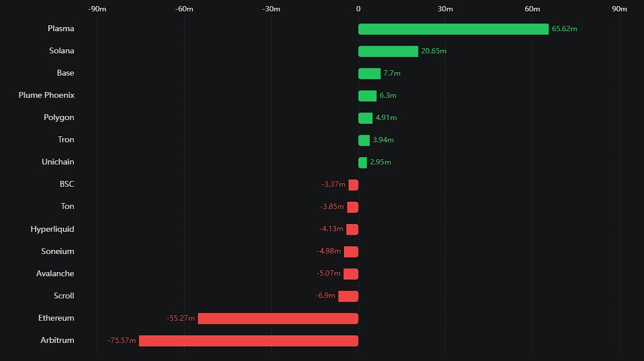Click the red Ethereum bar
This screenshot has height=361, width=644.
[278, 318]
